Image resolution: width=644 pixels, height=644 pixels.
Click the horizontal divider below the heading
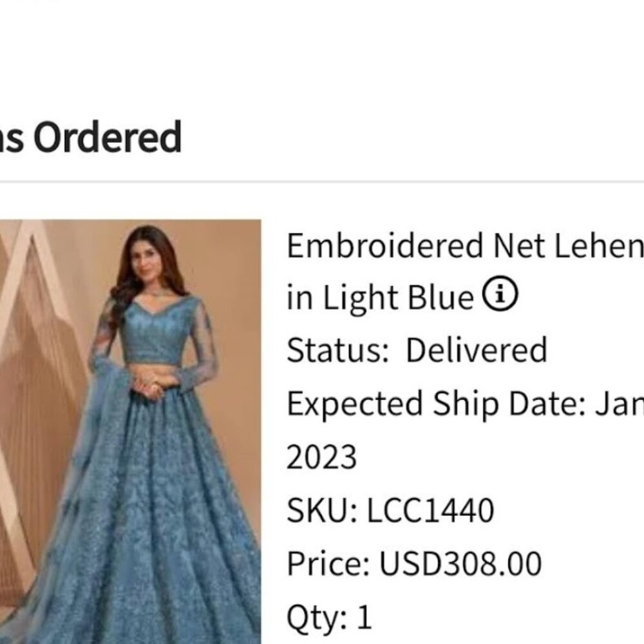point(322,181)
